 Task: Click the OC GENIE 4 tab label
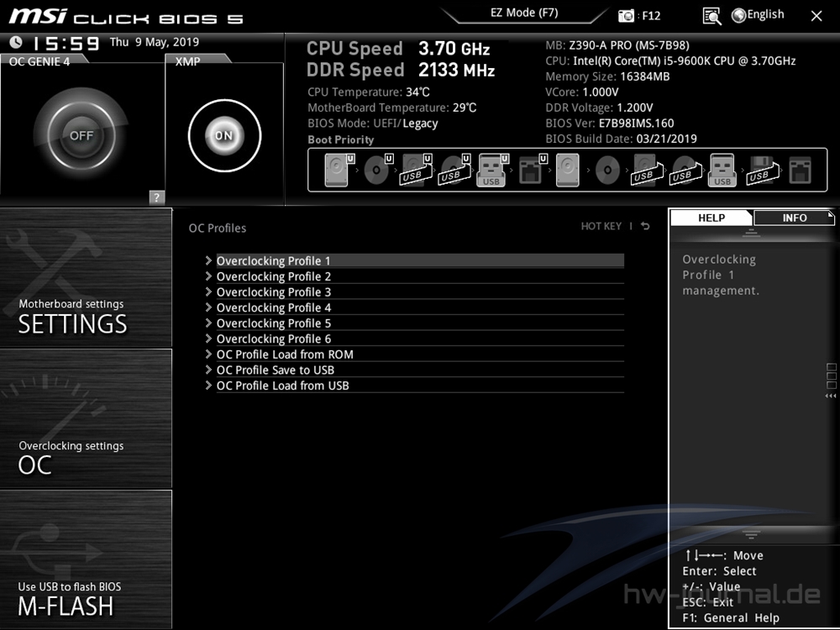click(39, 61)
